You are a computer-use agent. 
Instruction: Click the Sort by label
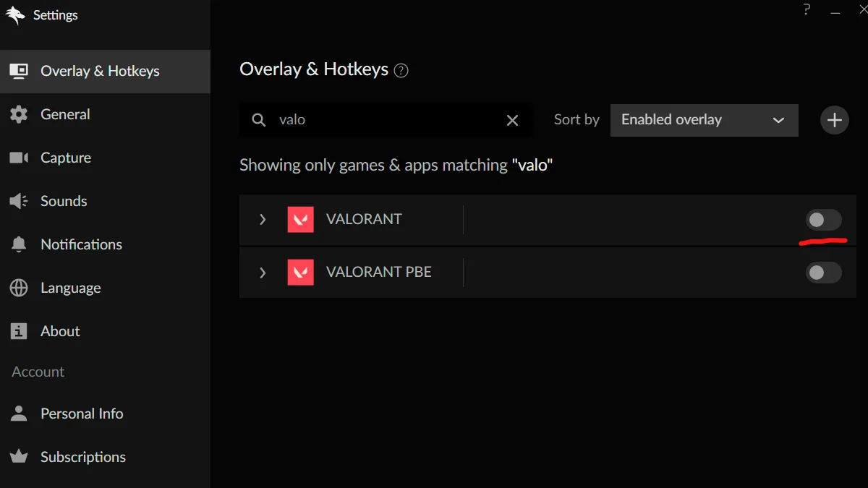576,120
